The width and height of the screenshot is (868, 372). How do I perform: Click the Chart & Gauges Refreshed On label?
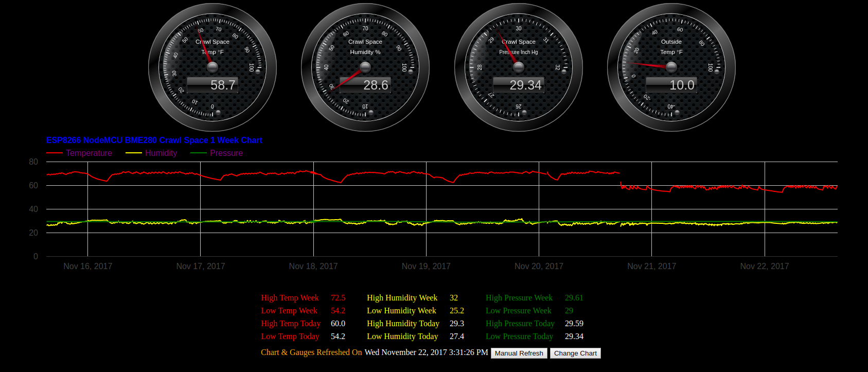[311, 352]
